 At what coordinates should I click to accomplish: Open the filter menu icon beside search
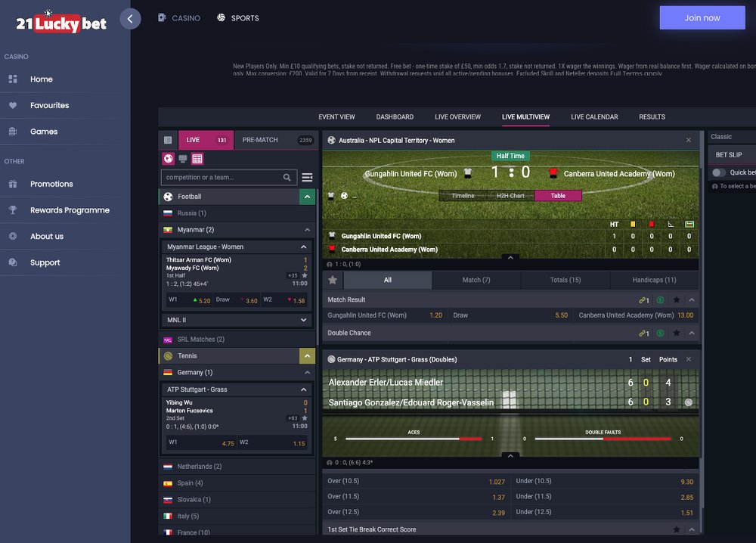[x=307, y=178]
